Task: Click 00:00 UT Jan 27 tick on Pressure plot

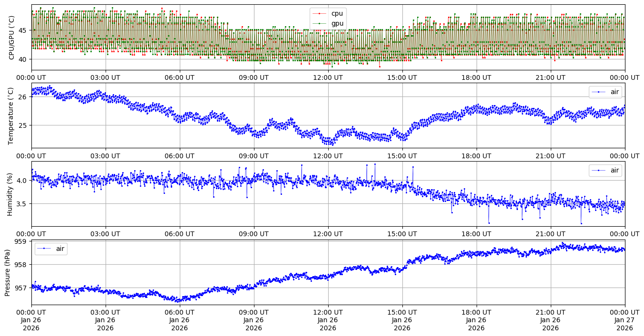Action: (624, 320)
